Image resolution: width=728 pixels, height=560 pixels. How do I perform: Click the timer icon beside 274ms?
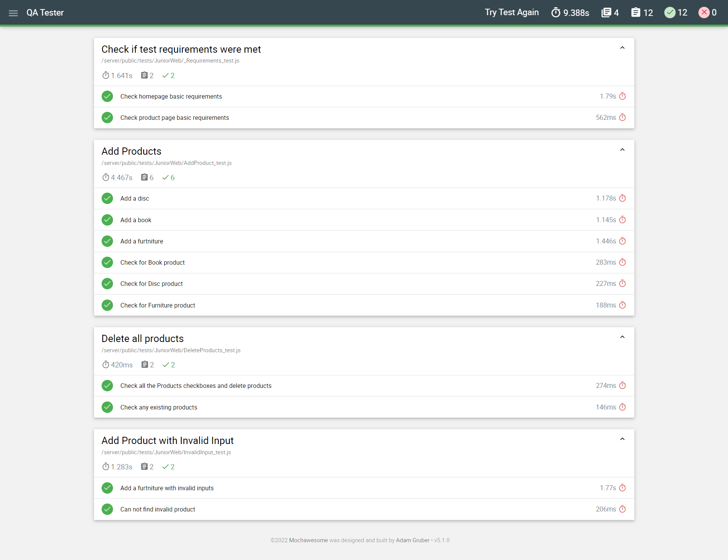623,386
